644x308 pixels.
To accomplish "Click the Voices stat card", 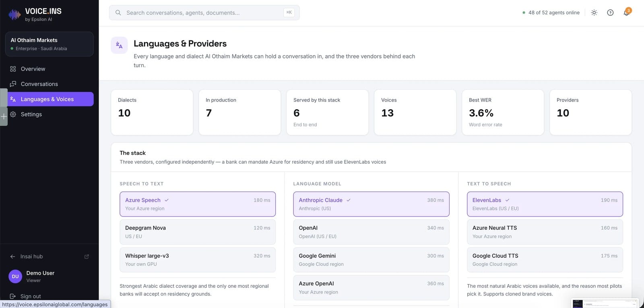I will [415, 112].
